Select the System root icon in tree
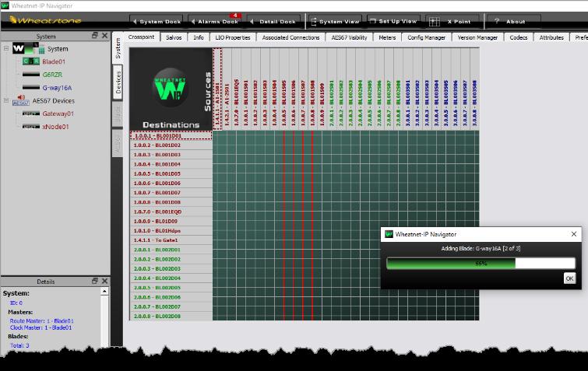The width and height of the screenshot is (588, 371). pos(29,48)
